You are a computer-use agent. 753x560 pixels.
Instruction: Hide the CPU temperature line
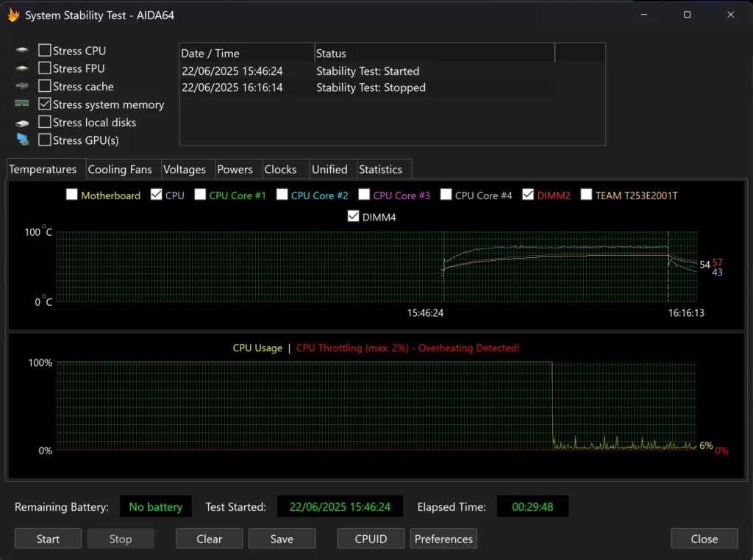click(x=156, y=194)
